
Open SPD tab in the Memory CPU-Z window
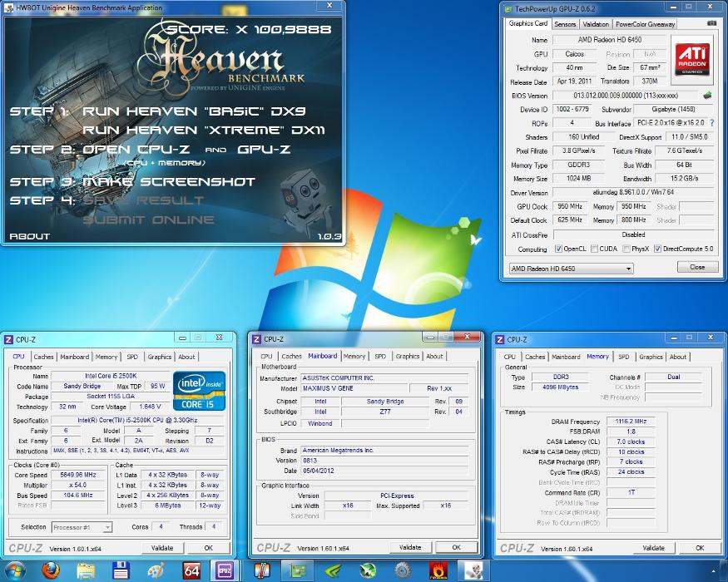[623, 357]
